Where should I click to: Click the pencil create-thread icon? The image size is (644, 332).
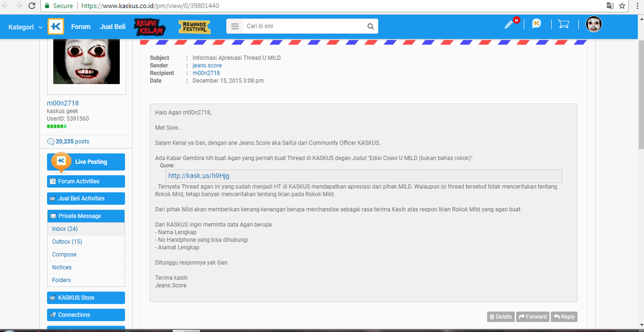509,24
